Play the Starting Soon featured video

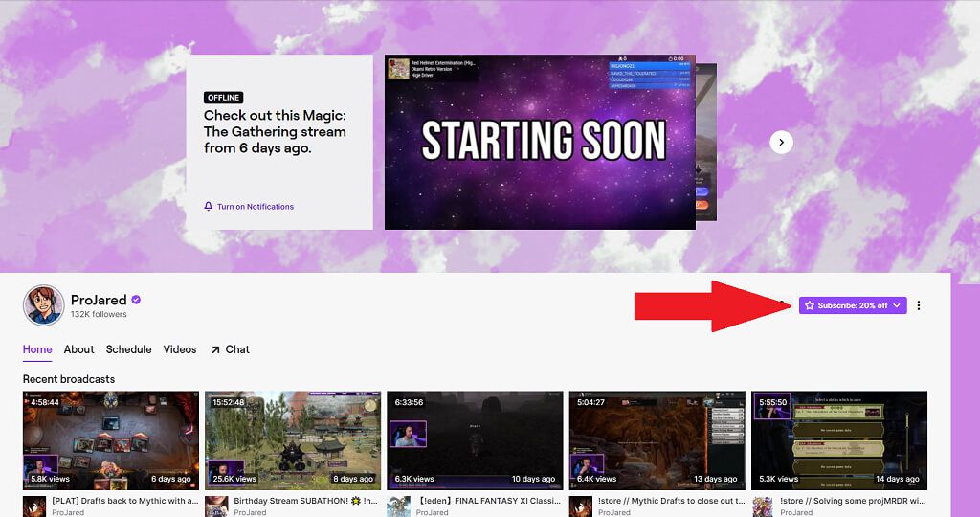click(x=540, y=143)
